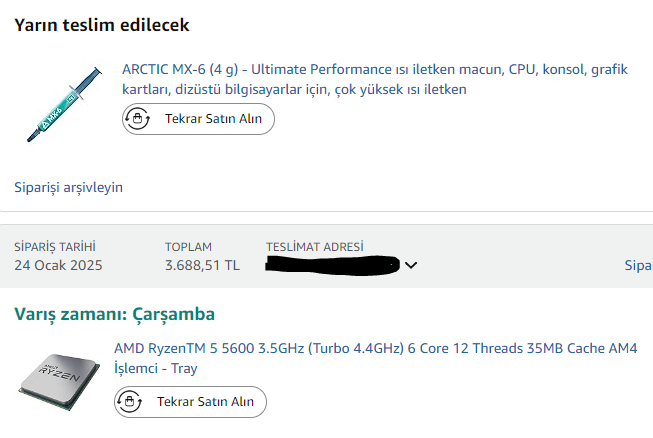The width and height of the screenshot is (653, 438).
Task: Click the TESLİMAT ADRESİ label
Action: point(315,247)
